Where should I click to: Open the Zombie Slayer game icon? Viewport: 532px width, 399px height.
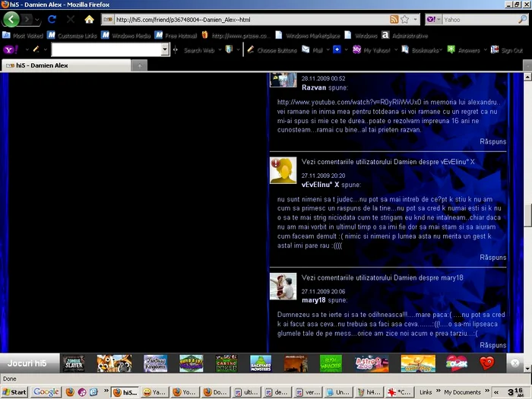coord(74,363)
